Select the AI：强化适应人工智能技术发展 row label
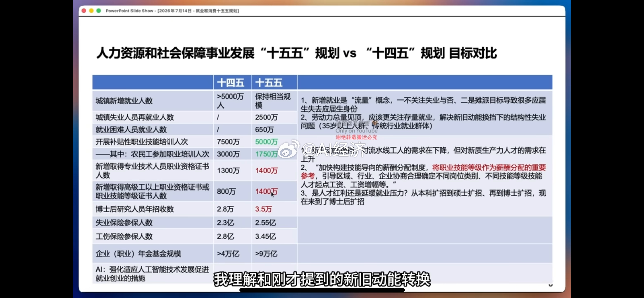The width and height of the screenshot is (644, 298). (x=152, y=274)
